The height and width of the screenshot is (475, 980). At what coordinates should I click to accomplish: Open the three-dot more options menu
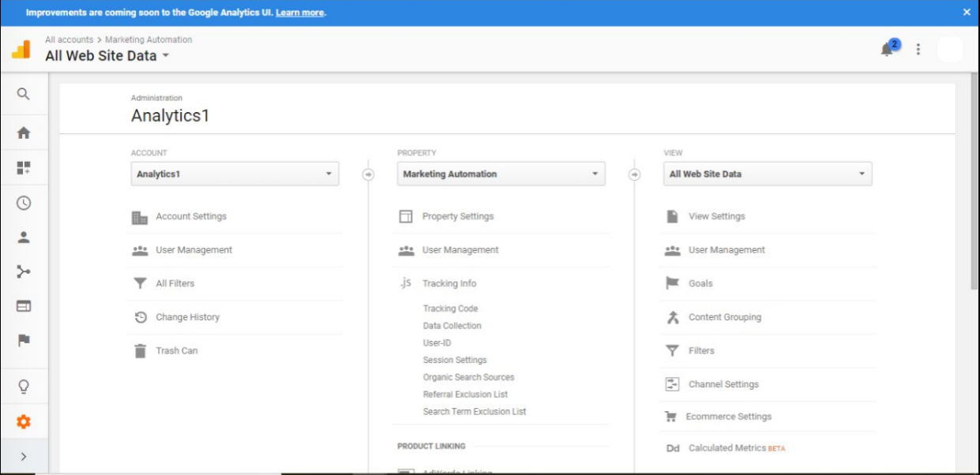pyautogui.click(x=918, y=49)
